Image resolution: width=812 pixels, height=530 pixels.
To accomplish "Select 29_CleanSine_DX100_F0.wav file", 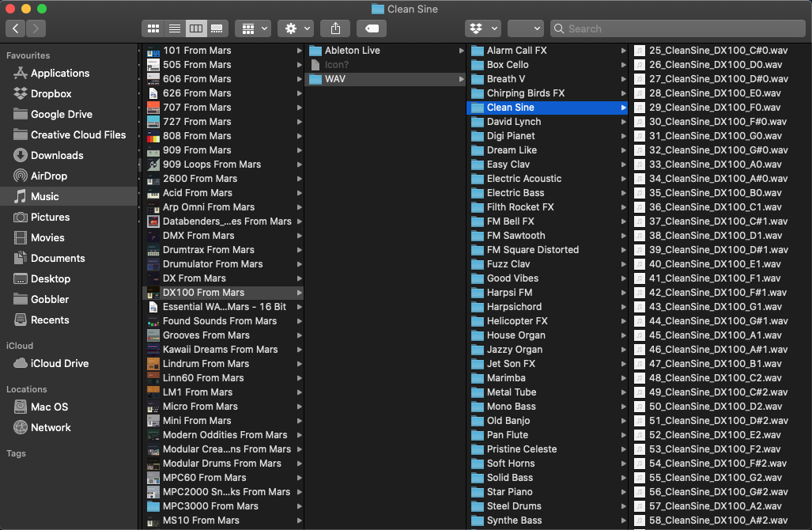I will click(x=721, y=108).
